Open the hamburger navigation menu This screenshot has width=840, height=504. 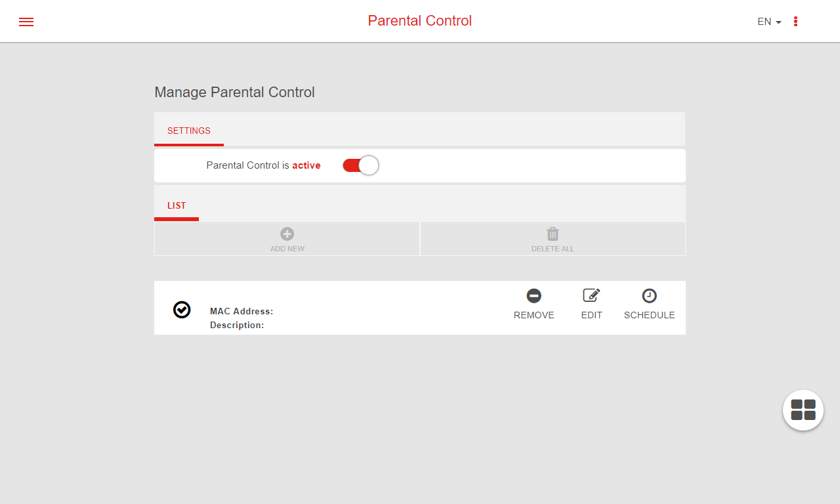point(26,22)
